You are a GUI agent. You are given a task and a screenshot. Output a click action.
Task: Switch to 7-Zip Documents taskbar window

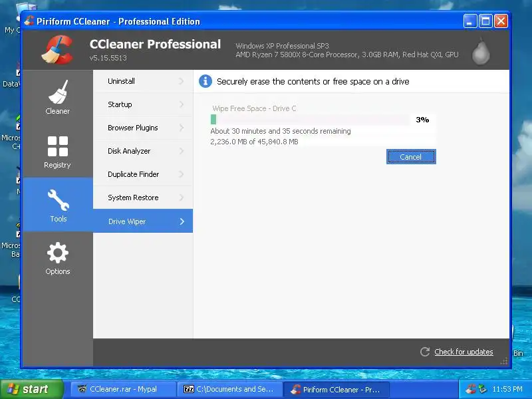pos(229,389)
